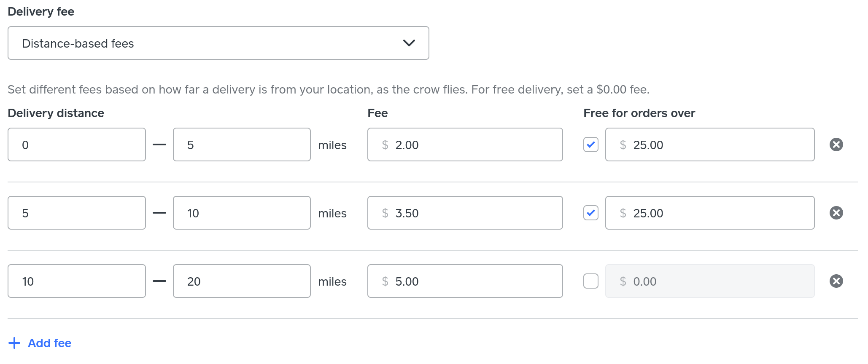Click the chevron arrow in Delivery fee dropdown

click(x=409, y=43)
